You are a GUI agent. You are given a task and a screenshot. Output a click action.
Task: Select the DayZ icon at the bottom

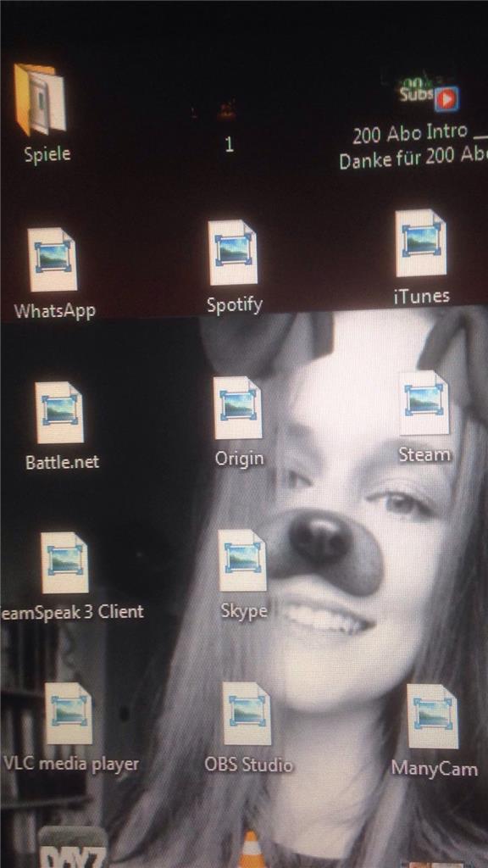click(x=73, y=848)
